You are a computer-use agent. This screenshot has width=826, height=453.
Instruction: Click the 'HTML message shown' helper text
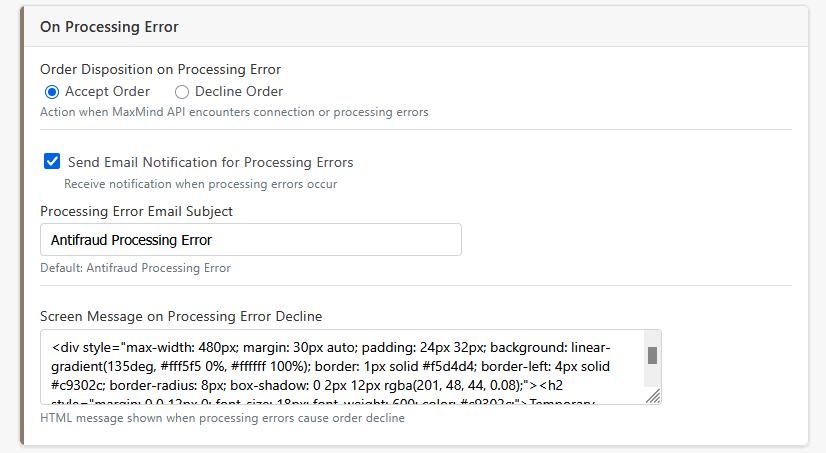(222, 418)
